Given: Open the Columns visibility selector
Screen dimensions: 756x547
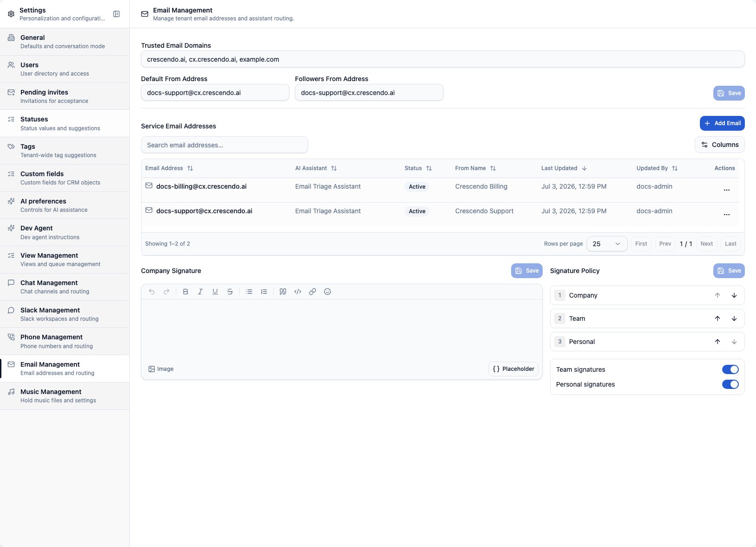Looking at the screenshot, I should coord(720,145).
